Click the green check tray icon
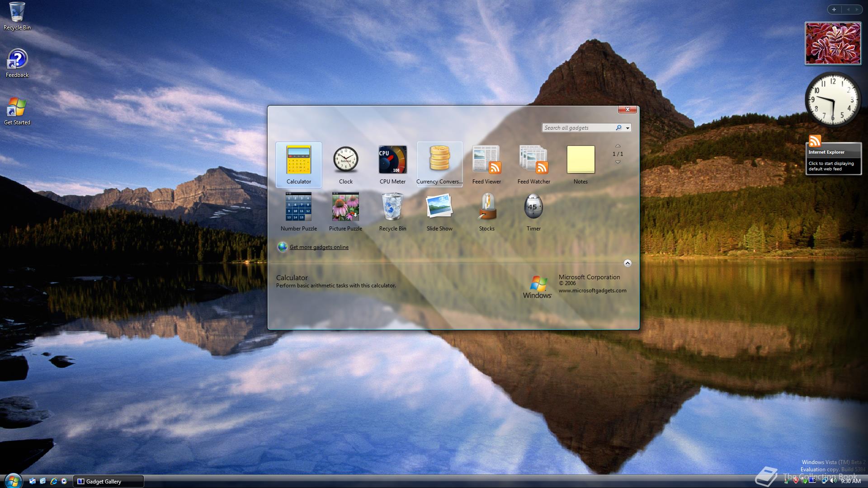The width and height of the screenshot is (868, 488). (805, 482)
